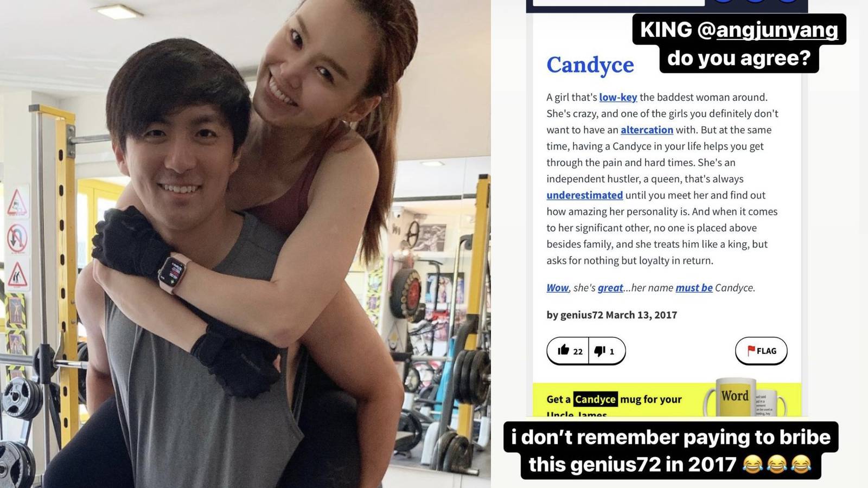Downvote the definition using thumbs down icon
This screenshot has height=488, width=868.
point(606,351)
